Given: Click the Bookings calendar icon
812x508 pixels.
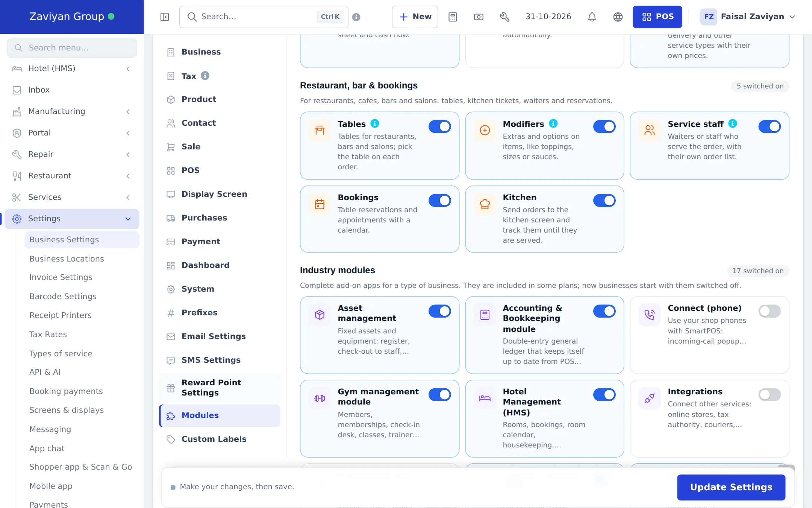Looking at the screenshot, I should [320, 204].
